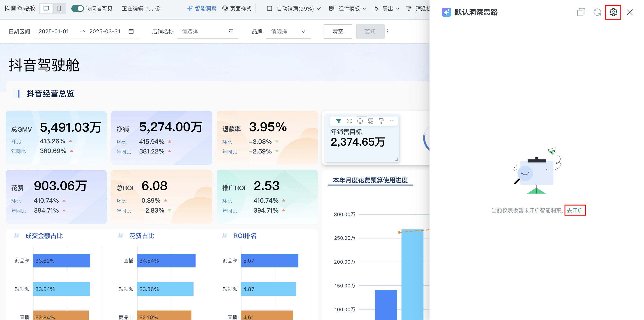Expand the 年销售目标 card to fullscreen
Image resolution: width=644 pixels, height=320 pixels.
point(349,121)
